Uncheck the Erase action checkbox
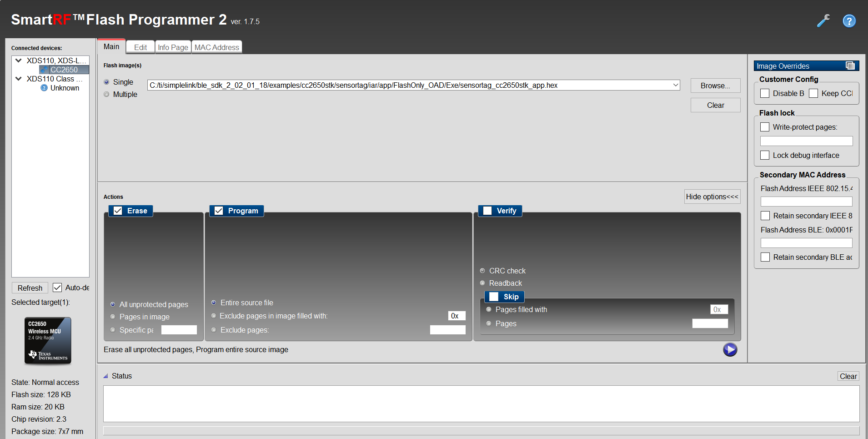The image size is (868, 439). tap(118, 211)
